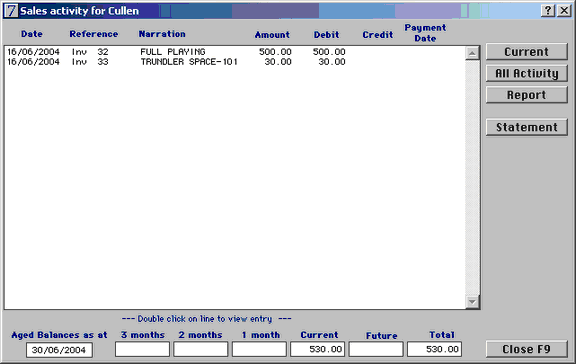Open the help question mark button
This screenshot has width=576, height=364.
pos(548,11)
